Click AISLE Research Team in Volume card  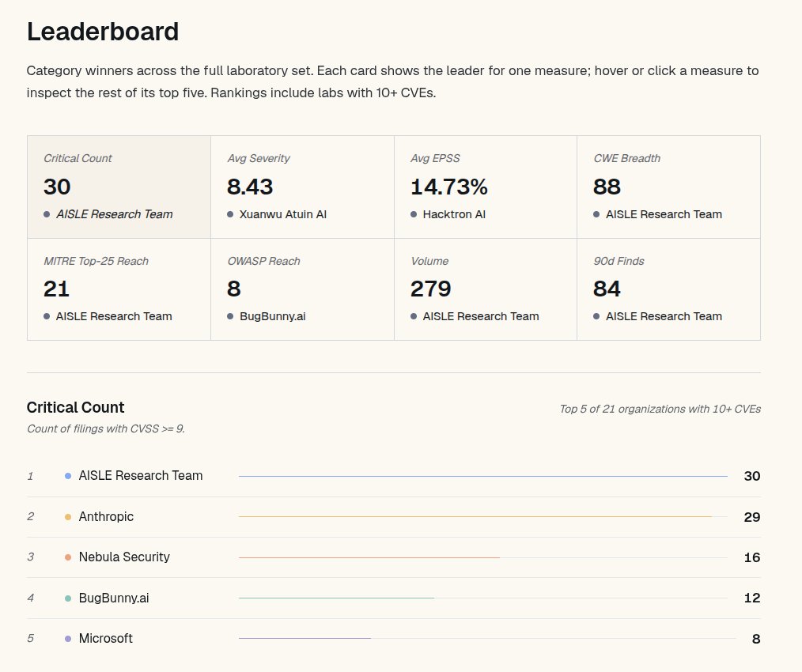point(481,316)
